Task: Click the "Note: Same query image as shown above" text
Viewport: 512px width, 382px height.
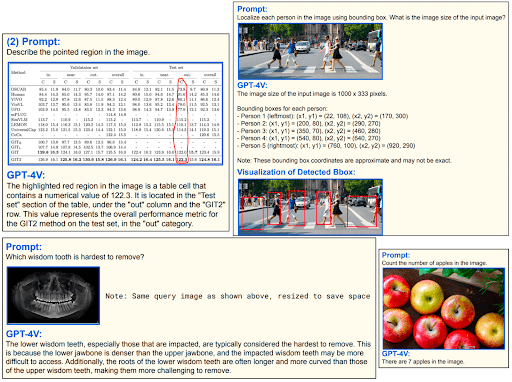Action: (x=238, y=296)
